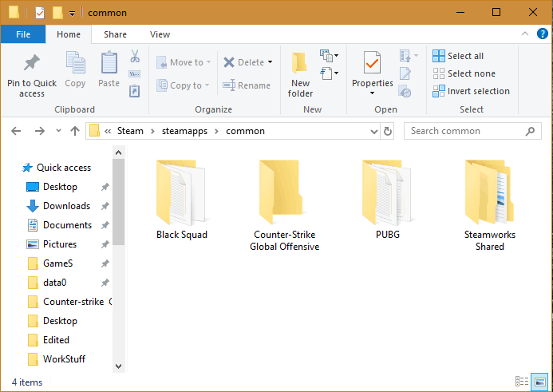Click Quick access in navigation pane
The height and width of the screenshot is (392, 553).
click(x=57, y=168)
